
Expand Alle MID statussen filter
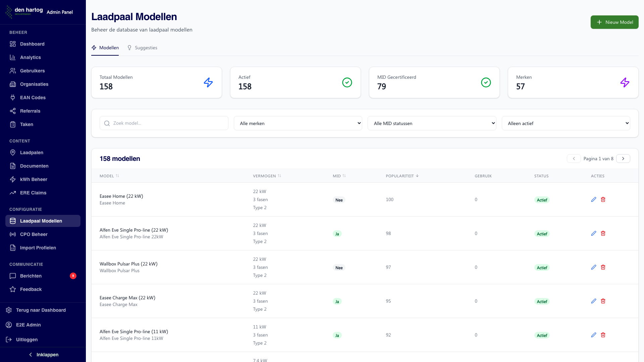pyautogui.click(x=432, y=123)
